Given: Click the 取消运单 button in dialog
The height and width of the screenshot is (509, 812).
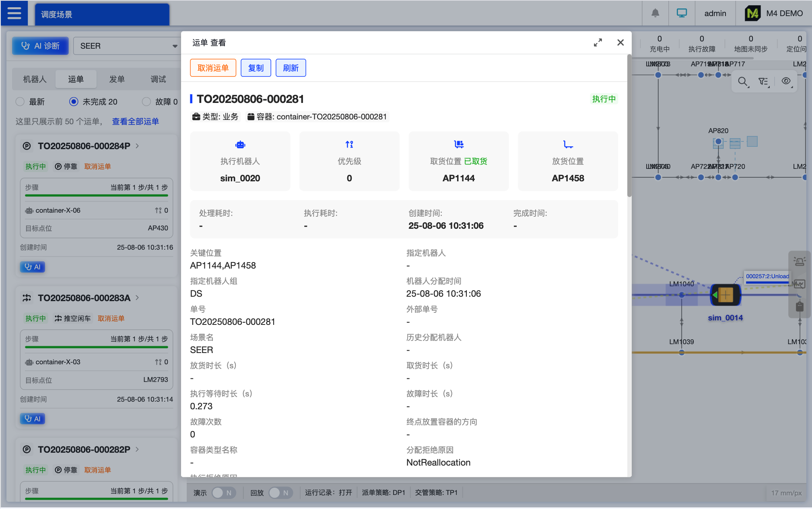Looking at the screenshot, I should 213,68.
